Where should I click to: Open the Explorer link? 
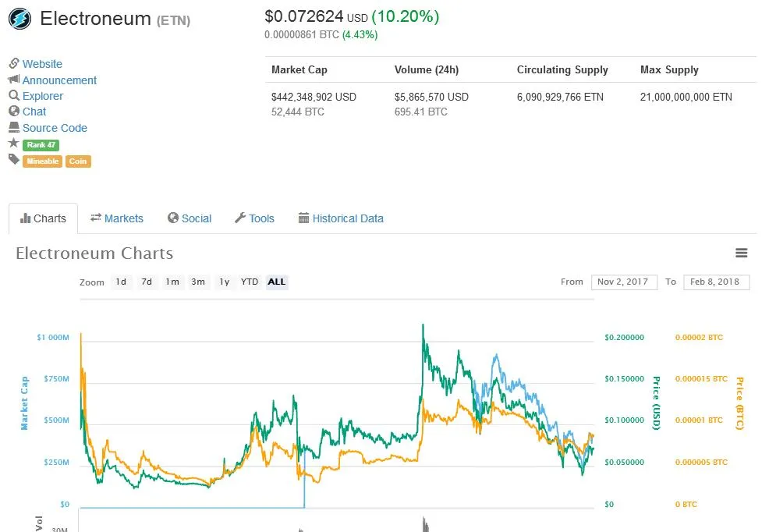point(43,96)
